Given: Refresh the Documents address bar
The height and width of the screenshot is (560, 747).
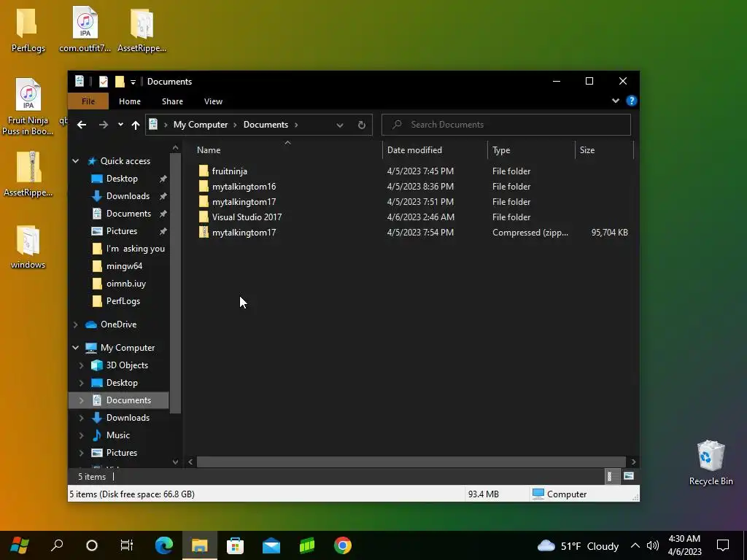Looking at the screenshot, I should point(362,125).
